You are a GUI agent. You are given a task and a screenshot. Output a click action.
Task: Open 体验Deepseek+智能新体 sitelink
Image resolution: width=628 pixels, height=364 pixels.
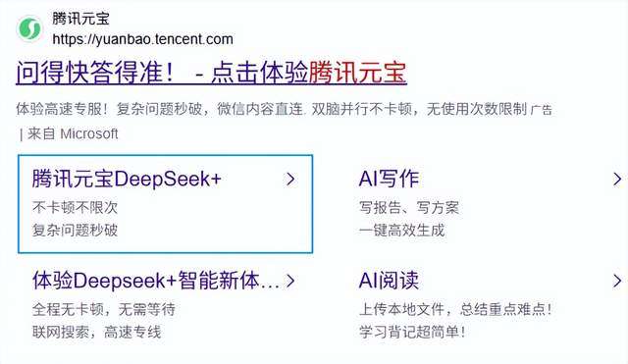pyautogui.click(x=156, y=281)
